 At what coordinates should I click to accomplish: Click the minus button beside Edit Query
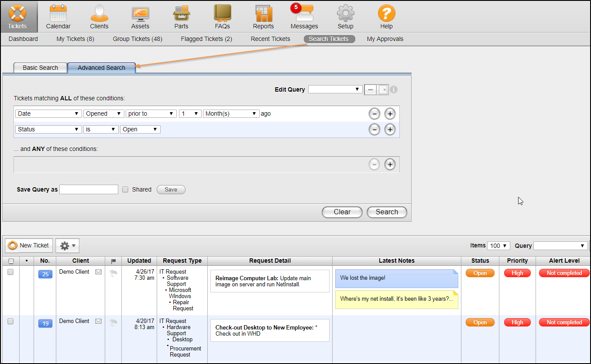[x=370, y=89]
